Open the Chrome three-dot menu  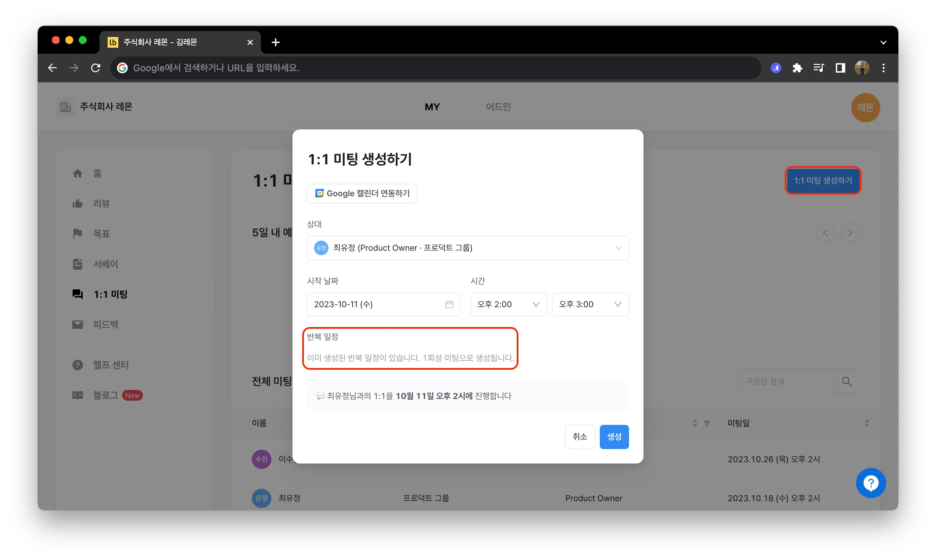[x=884, y=68]
